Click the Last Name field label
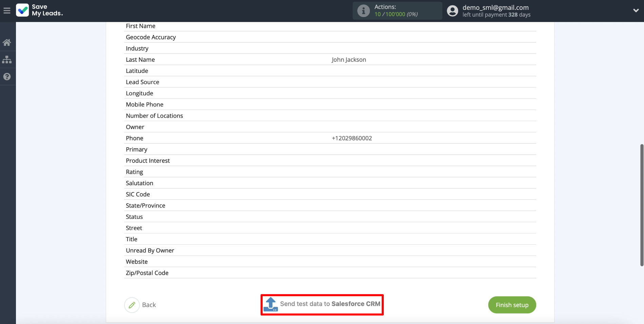Image resolution: width=644 pixels, height=324 pixels. click(140, 60)
